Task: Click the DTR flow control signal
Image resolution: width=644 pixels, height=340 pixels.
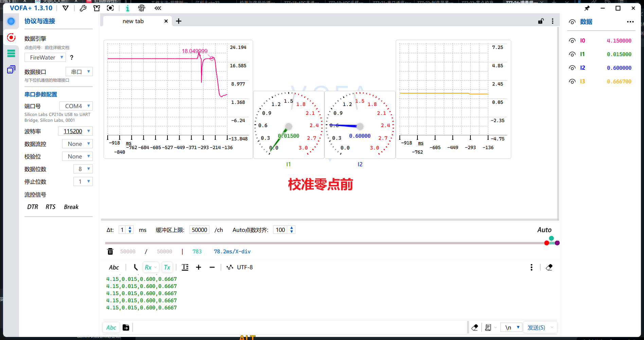Action: pyautogui.click(x=33, y=207)
